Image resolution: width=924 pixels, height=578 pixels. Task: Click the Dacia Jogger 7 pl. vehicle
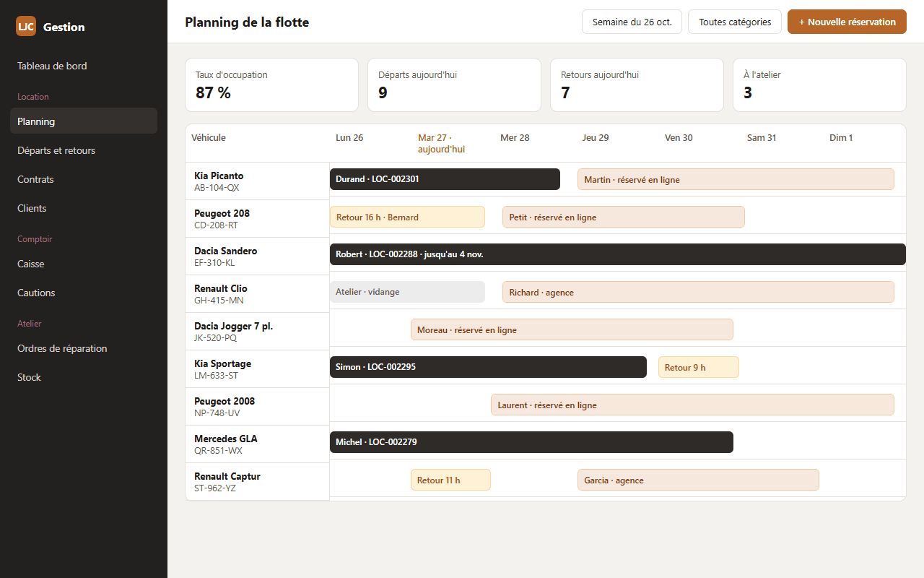(257, 331)
